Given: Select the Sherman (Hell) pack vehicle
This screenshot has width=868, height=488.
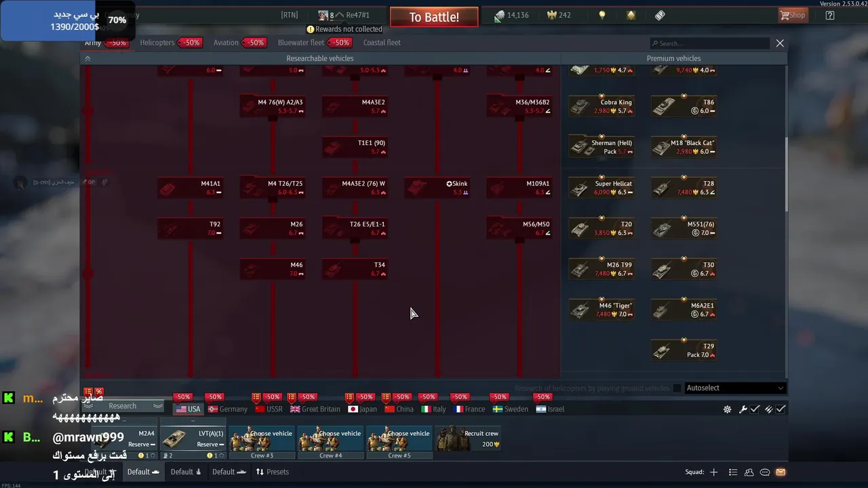Looking at the screenshot, I should (601, 147).
